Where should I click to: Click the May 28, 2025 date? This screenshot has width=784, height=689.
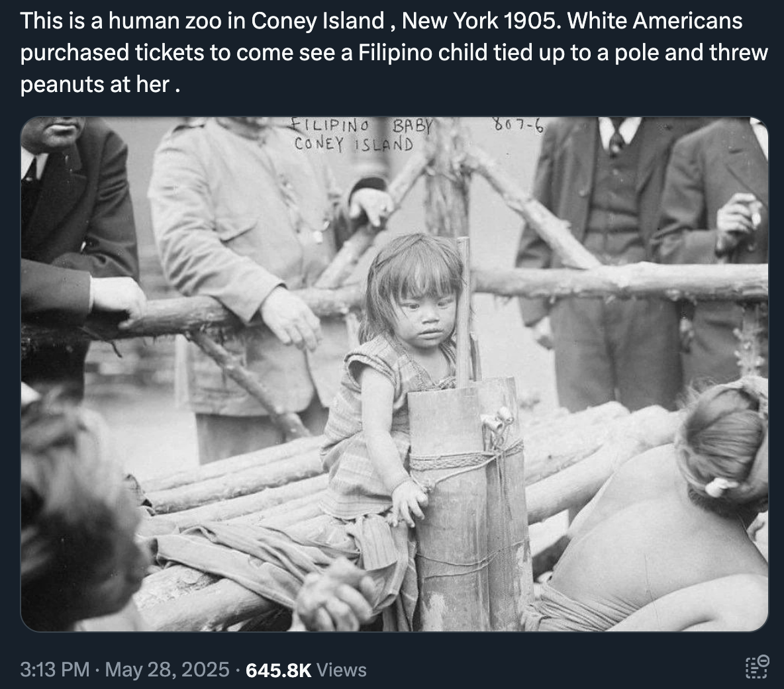click(x=167, y=670)
